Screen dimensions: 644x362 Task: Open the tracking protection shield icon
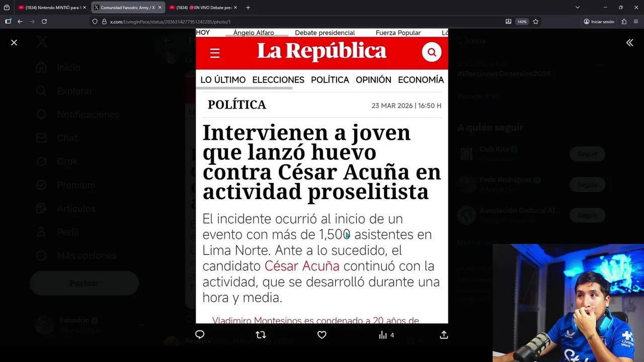95,22
